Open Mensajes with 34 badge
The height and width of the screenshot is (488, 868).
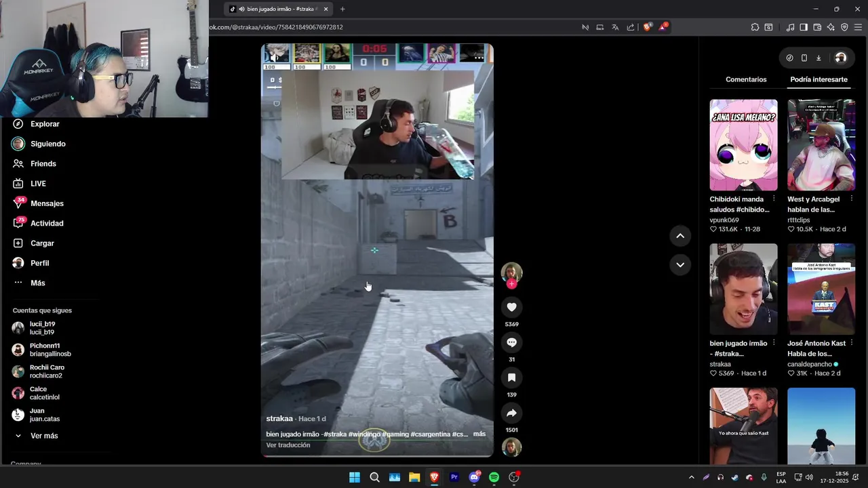click(x=47, y=203)
